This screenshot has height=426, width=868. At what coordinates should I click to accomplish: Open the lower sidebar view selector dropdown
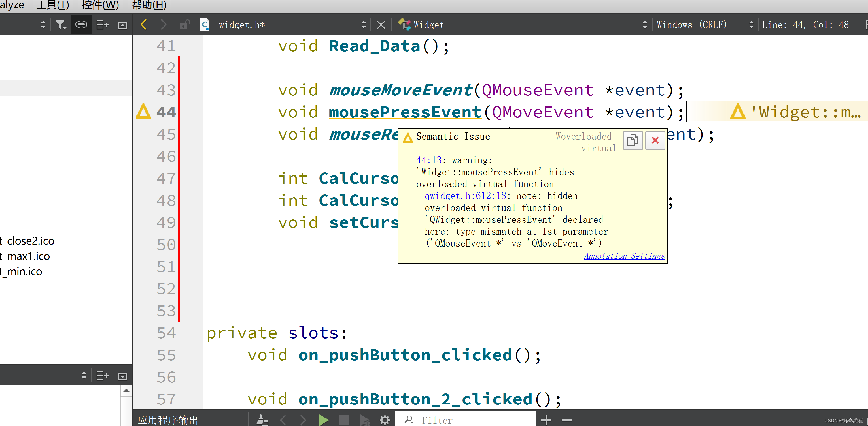click(84, 375)
